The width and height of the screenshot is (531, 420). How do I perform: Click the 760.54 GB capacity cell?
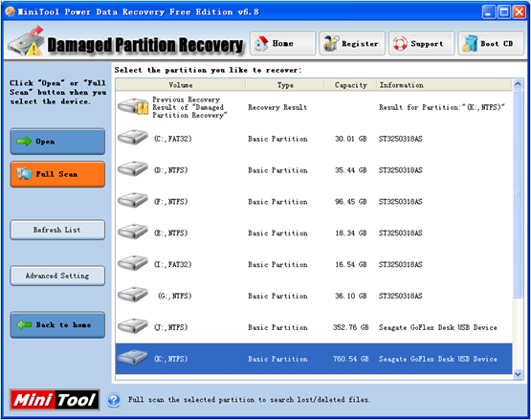pos(351,359)
